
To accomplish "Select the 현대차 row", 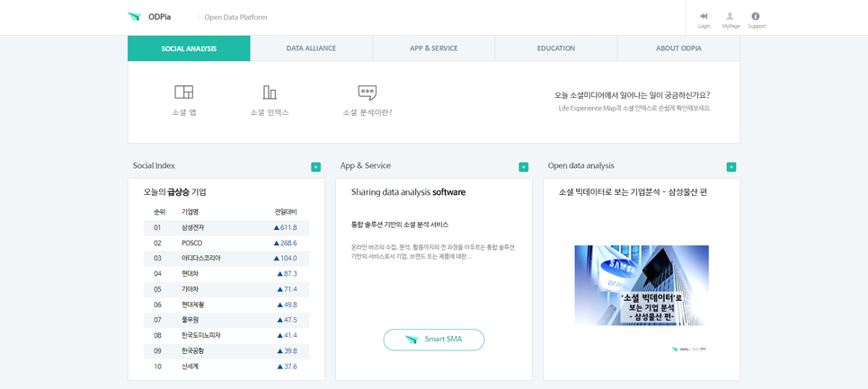I will pyautogui.click(x=226, y=274).
